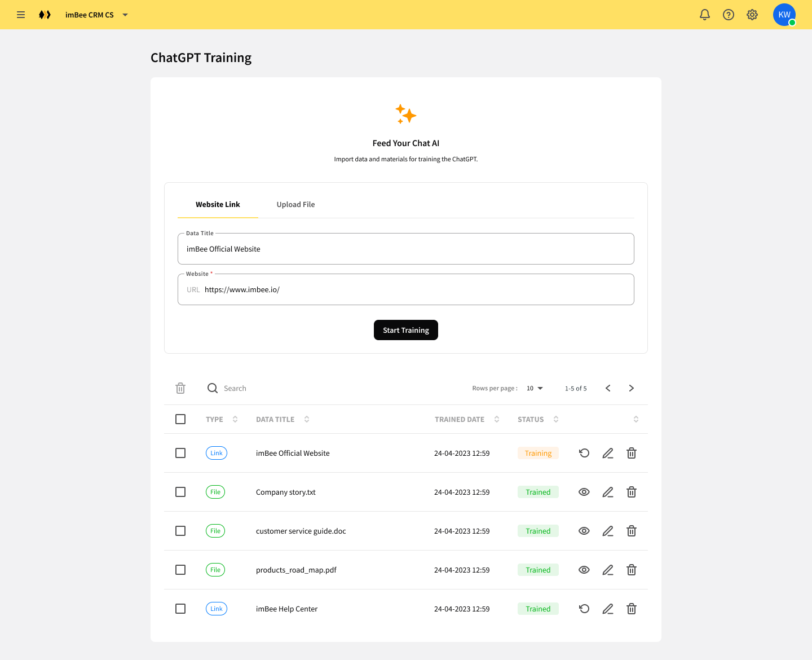Screen dimensions: 812x660
Task: Click the bulk delete trash icon beside Search
Action: tap(180, 388)
